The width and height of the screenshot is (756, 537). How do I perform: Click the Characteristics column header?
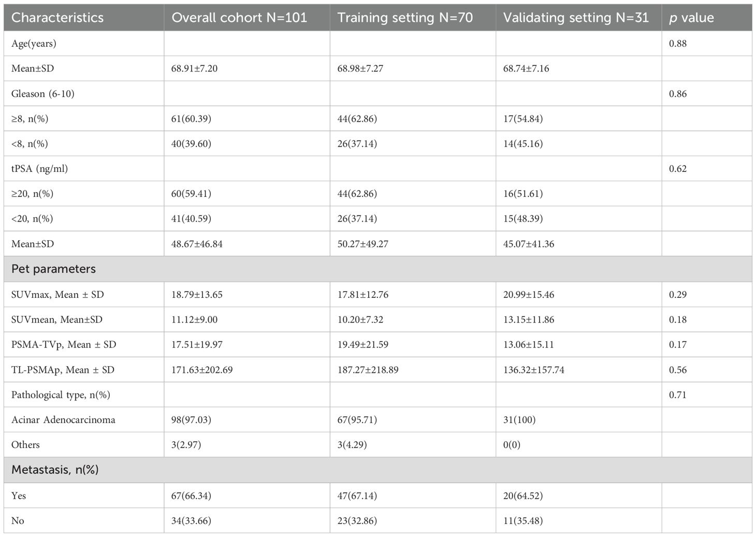(x=57, y=18)
